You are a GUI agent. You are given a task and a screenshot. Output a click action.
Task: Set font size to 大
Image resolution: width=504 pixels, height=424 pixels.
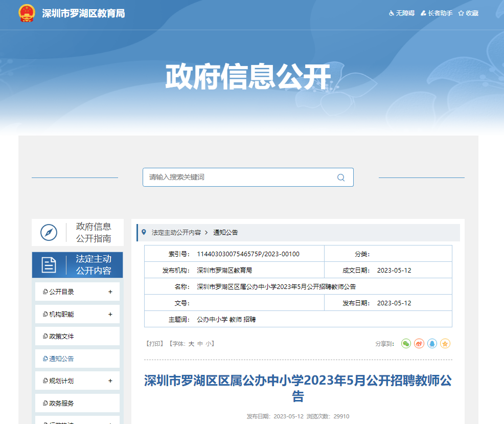[191, 344]
